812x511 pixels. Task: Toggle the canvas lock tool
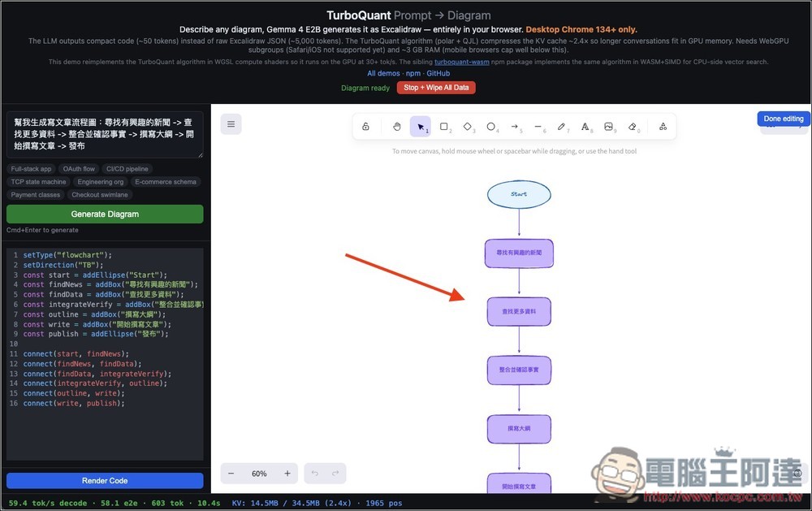pos(365,127)
